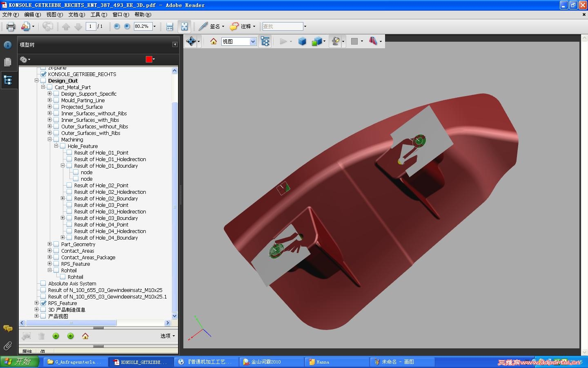Go to next view with green arrow
The width and height of the screenshot is (588, 368).
pos(71,336)
